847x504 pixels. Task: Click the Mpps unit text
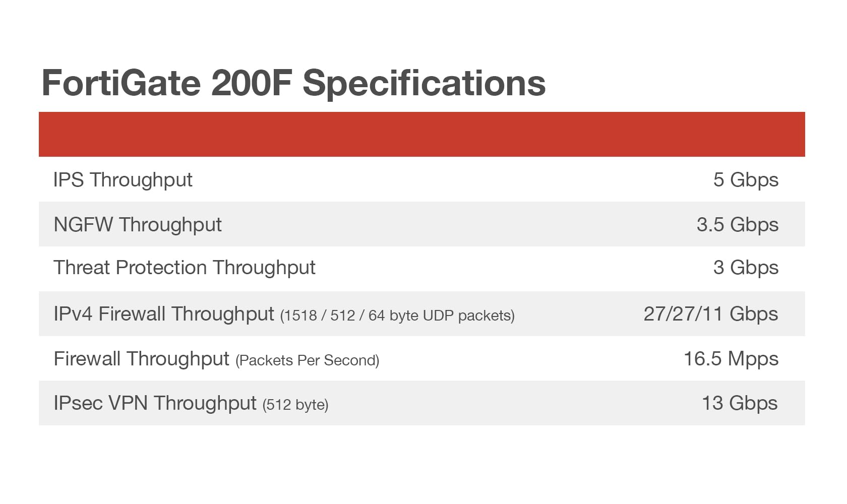753,358
